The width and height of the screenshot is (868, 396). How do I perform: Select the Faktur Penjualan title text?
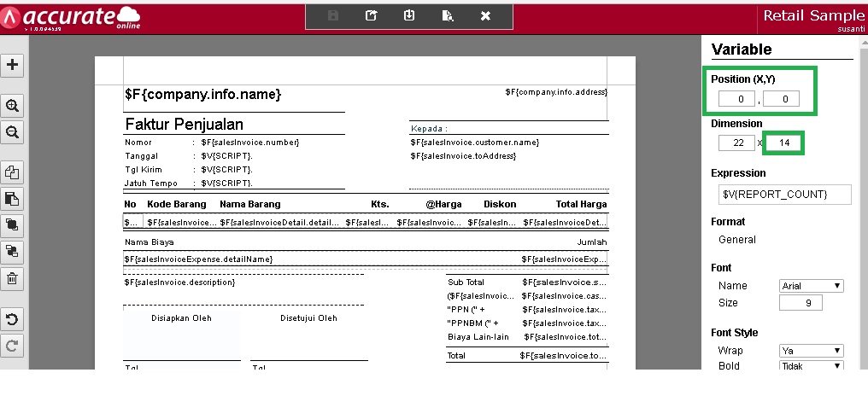tap(185, 124)
